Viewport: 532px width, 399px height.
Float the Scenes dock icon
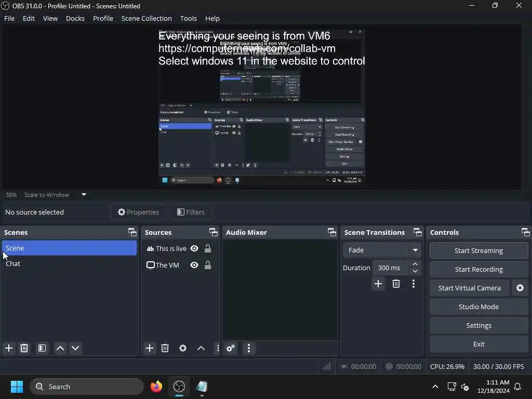point(132,232)
